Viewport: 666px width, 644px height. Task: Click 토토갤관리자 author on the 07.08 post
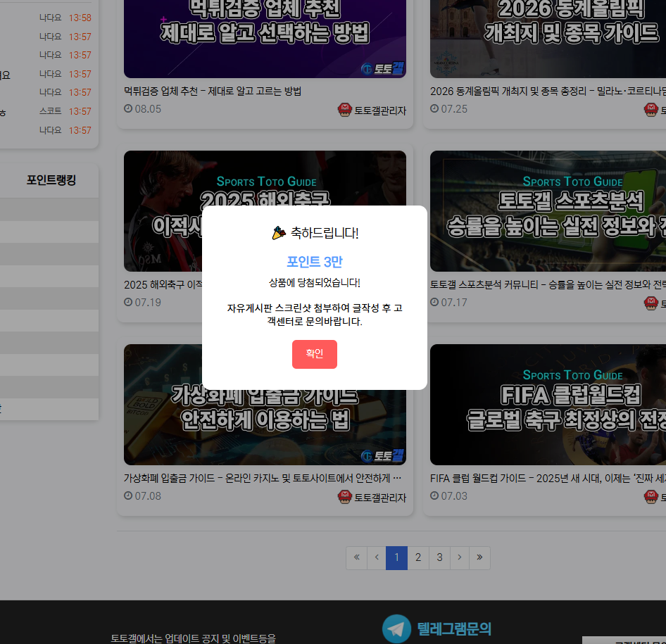point(380,498)
